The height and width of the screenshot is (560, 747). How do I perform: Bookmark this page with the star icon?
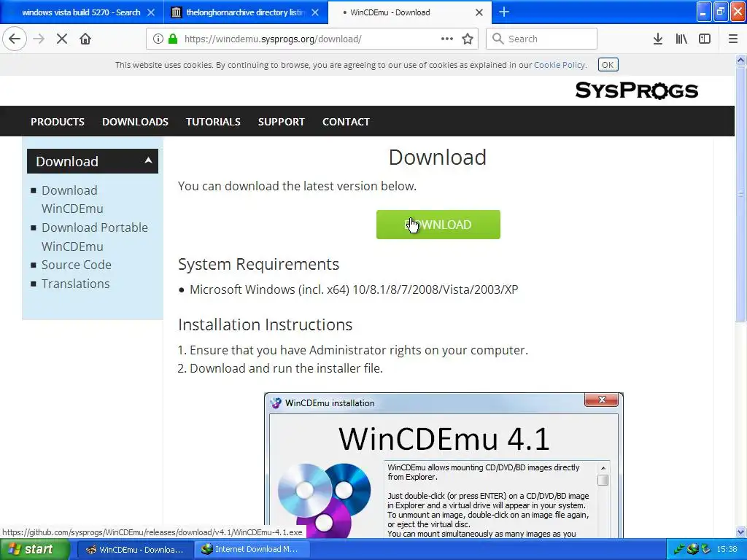pyautogui.click(x=468, y=39)
